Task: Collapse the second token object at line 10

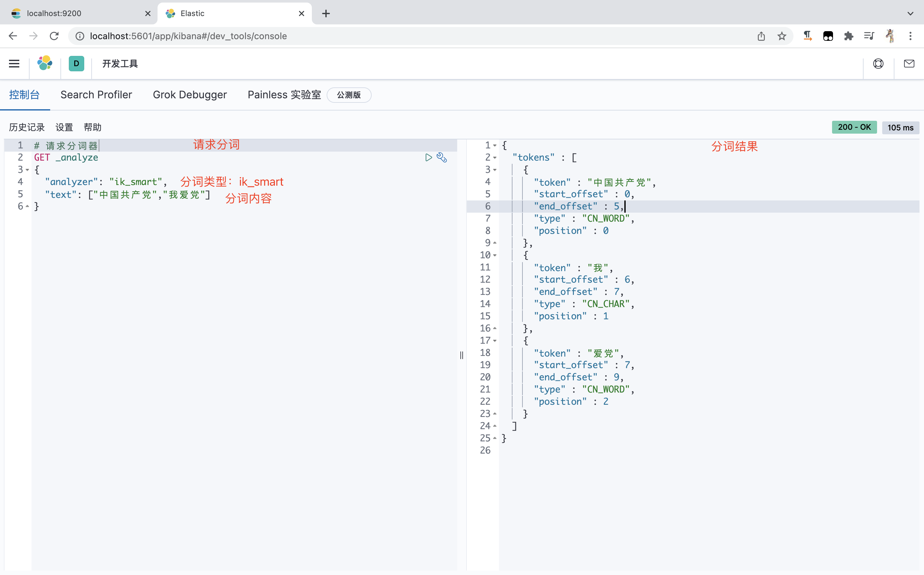Action: coord(495,255)
